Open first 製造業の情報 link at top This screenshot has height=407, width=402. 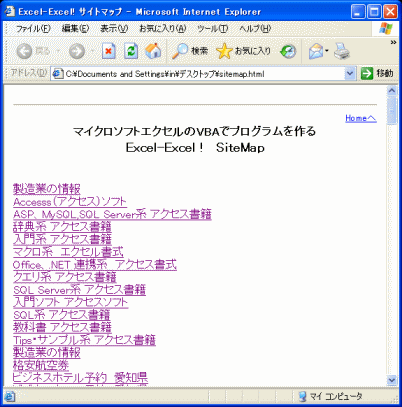coord(47,189)
